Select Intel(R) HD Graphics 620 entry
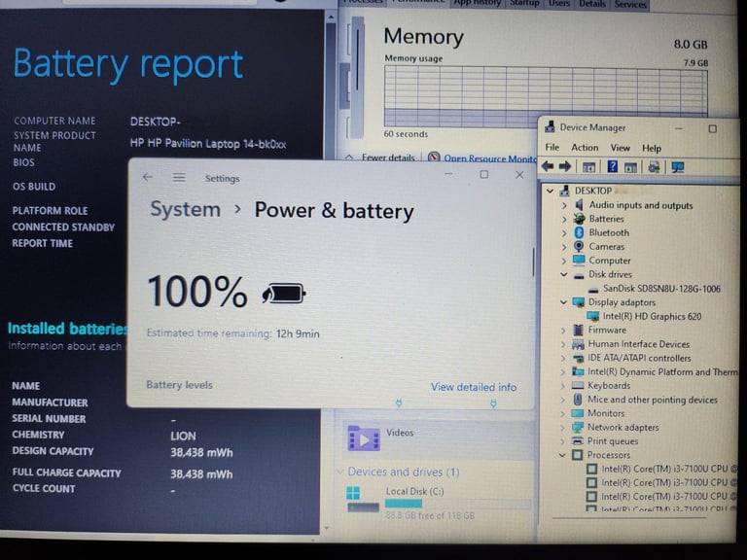 pyautogui.click(x=652, y=316)
